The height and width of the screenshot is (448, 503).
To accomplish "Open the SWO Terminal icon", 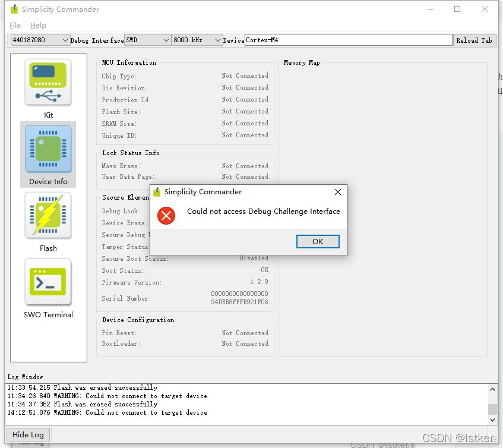I will click(x=48, y=282).
